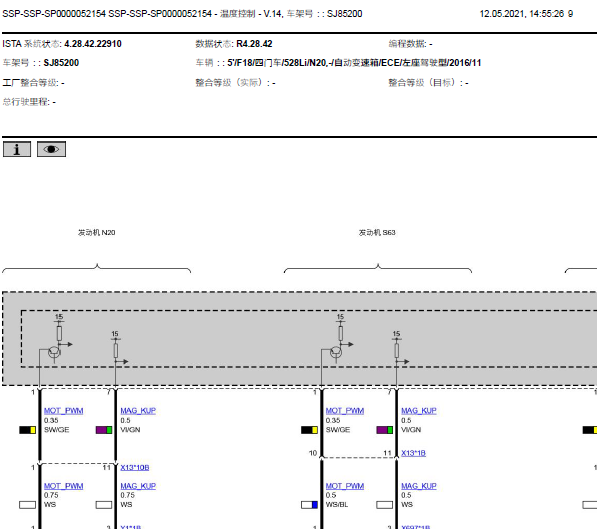Click wire size 0.35 under N20 MOT_PWM
597x529 pixels.
(51, 420)
